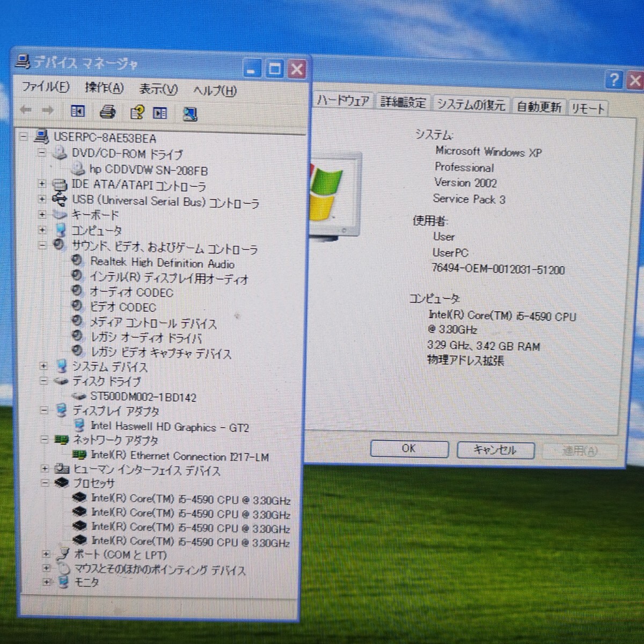The width and height of the screenshot is (644, 644).
Task: Collapse the ディスク ドライブ node
Action: pos(44,381)
